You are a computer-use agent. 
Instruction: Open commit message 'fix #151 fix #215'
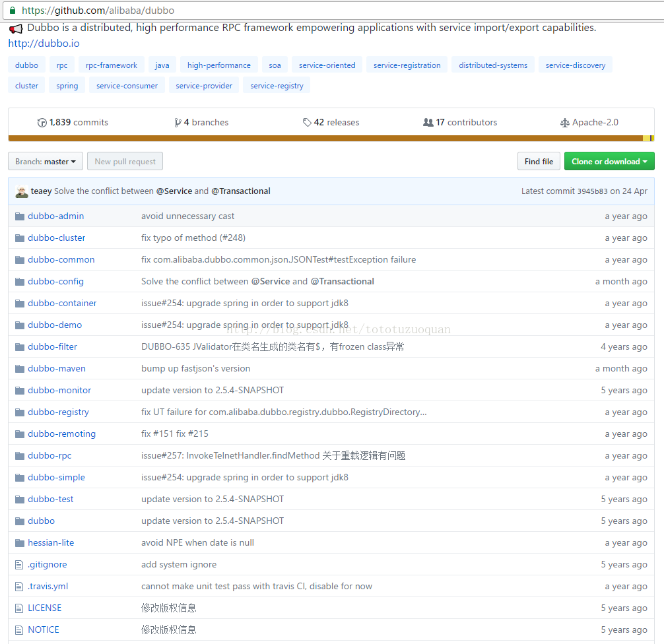pyautogui.click(x=174, y=434)
